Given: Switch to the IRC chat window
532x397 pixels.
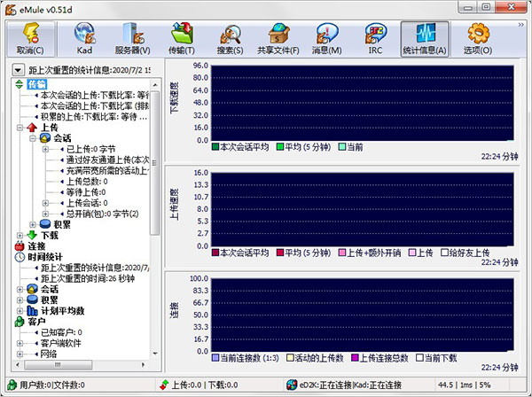Looking at the screenshot, I should coord(376,38).
